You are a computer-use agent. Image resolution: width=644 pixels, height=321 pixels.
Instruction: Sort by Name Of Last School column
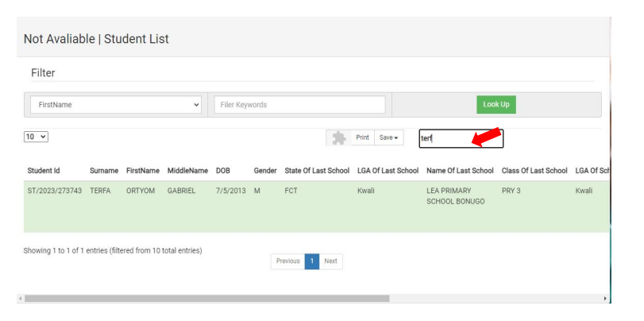tap(460, 171)
